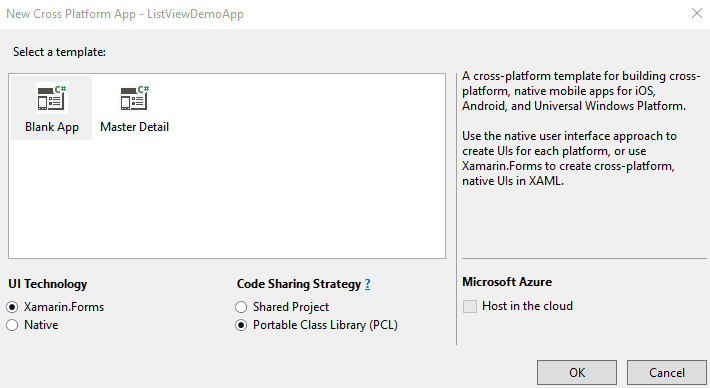Select the Master Detail template icon
710x388 pixels.
(134, 98)
